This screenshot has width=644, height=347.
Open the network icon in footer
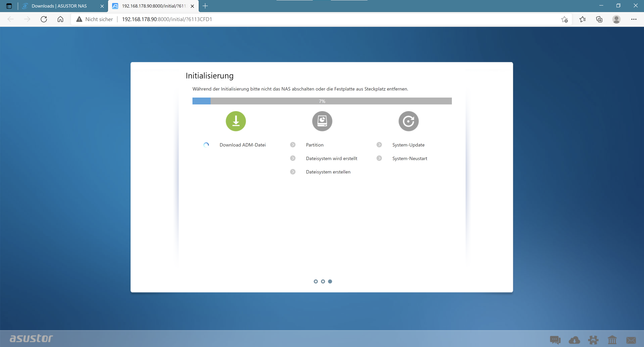(x=593, y=340)
